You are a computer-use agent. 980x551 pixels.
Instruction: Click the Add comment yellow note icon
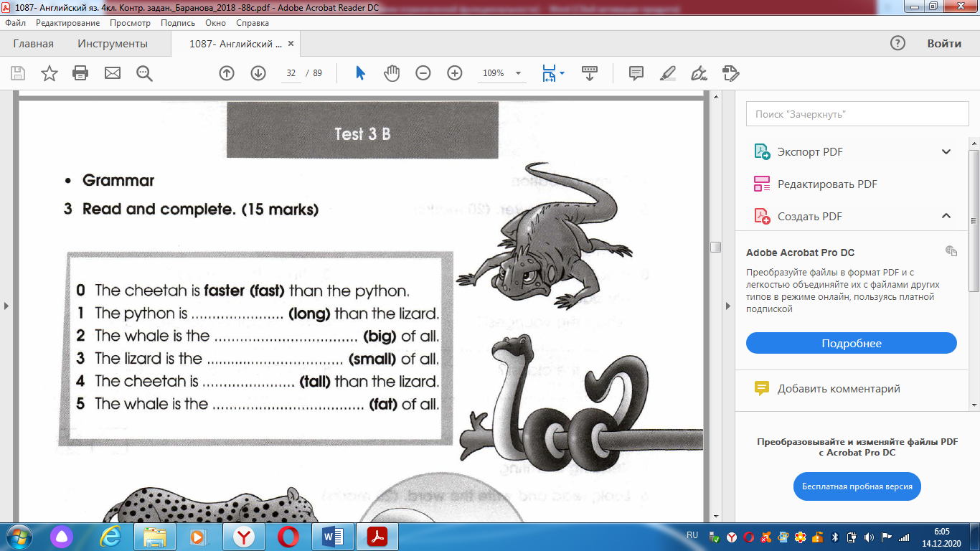point(762,389)
